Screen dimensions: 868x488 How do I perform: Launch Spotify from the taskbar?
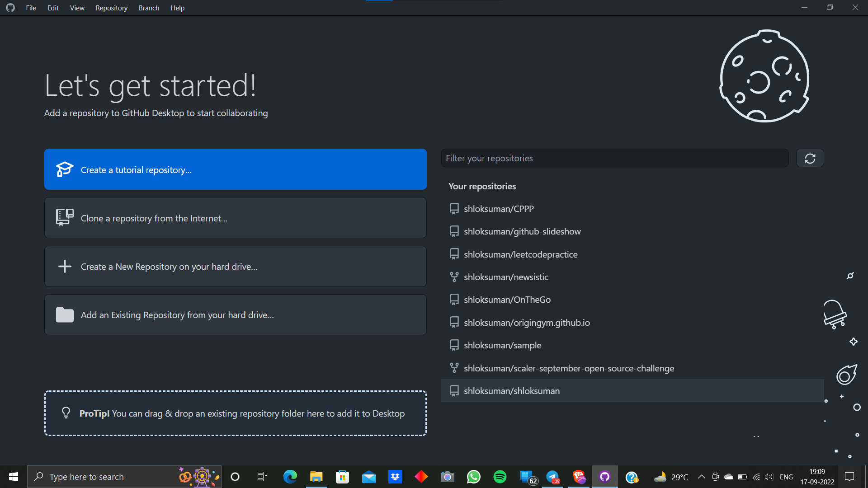pos(500,476)
